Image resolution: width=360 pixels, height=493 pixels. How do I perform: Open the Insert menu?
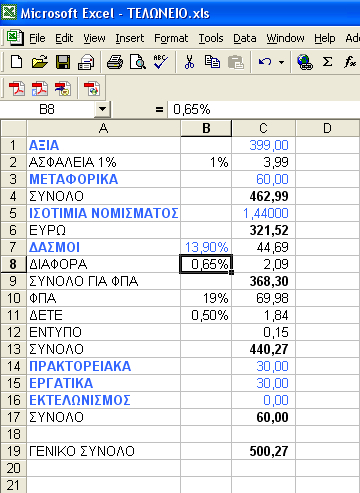(x=130, y=38)
